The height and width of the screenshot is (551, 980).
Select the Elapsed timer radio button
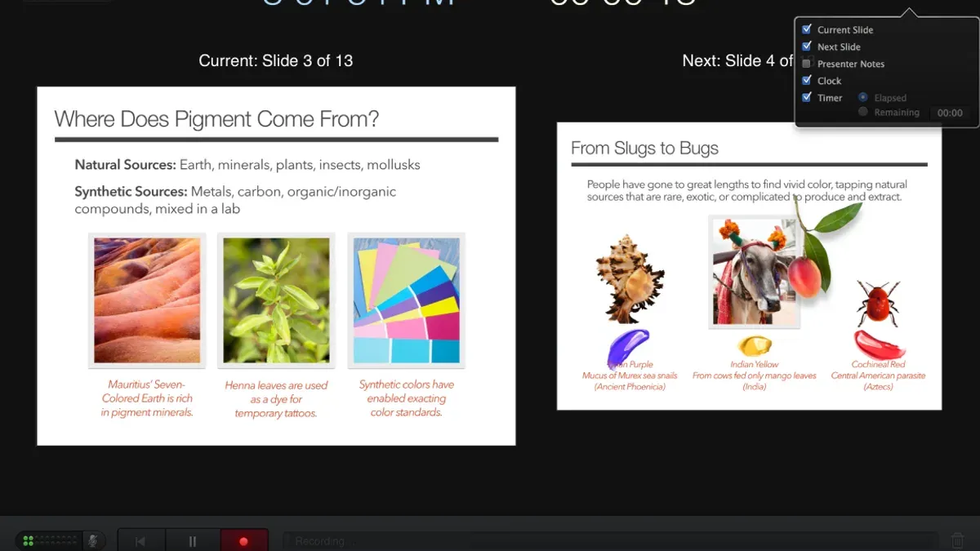(x=862, y=97)
